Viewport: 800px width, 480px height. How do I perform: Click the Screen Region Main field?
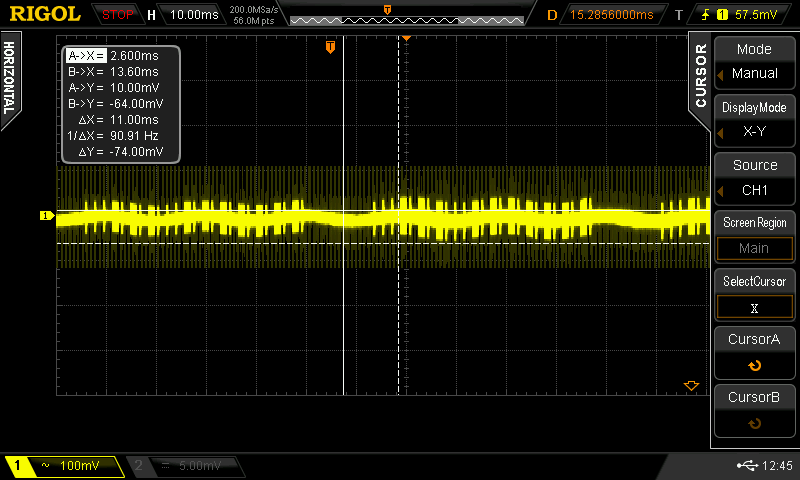click(x=754, y=248)
